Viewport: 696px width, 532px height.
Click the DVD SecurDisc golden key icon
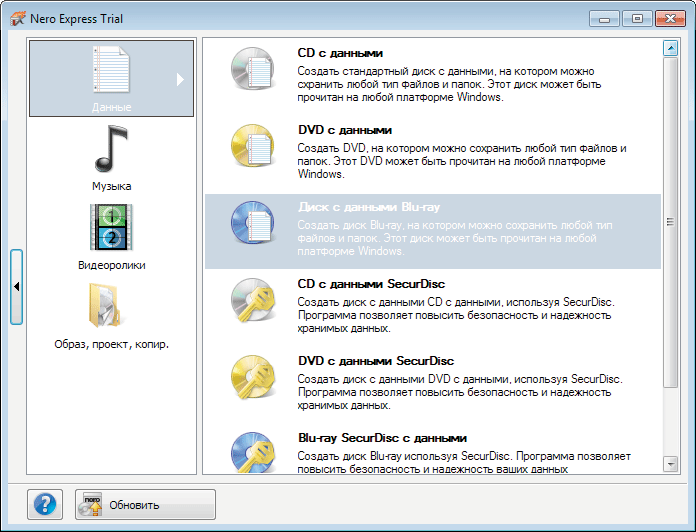253,377
